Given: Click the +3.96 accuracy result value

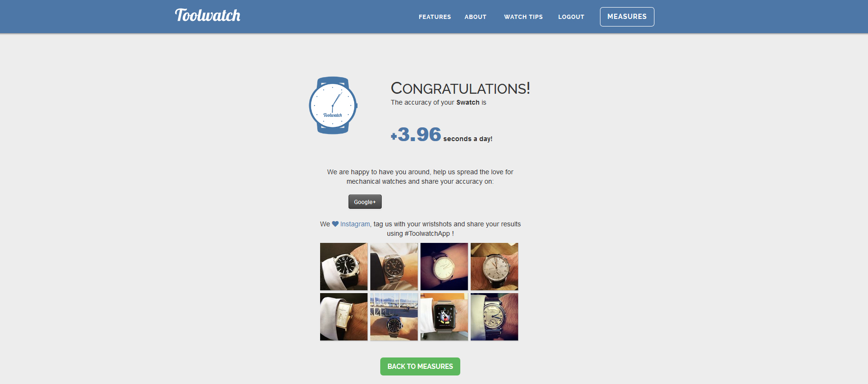Looking at the screenshot, I should (x=416, y=134).
